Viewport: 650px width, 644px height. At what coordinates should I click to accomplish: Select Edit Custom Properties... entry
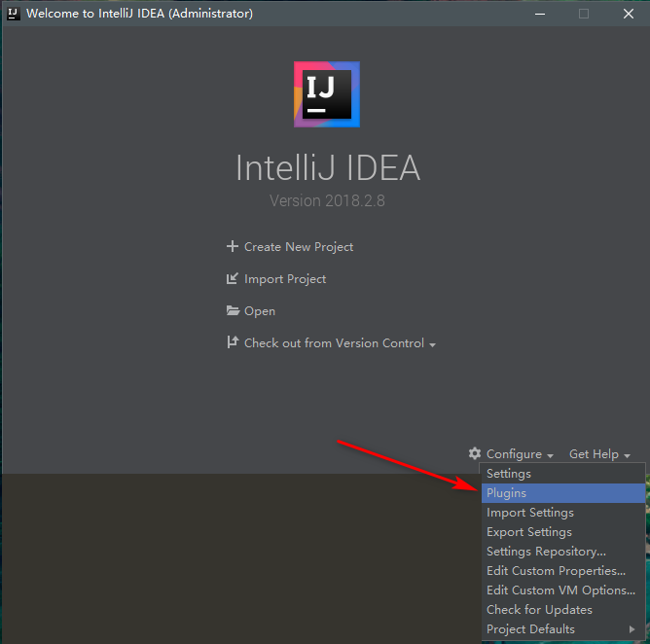coord(563,571)
